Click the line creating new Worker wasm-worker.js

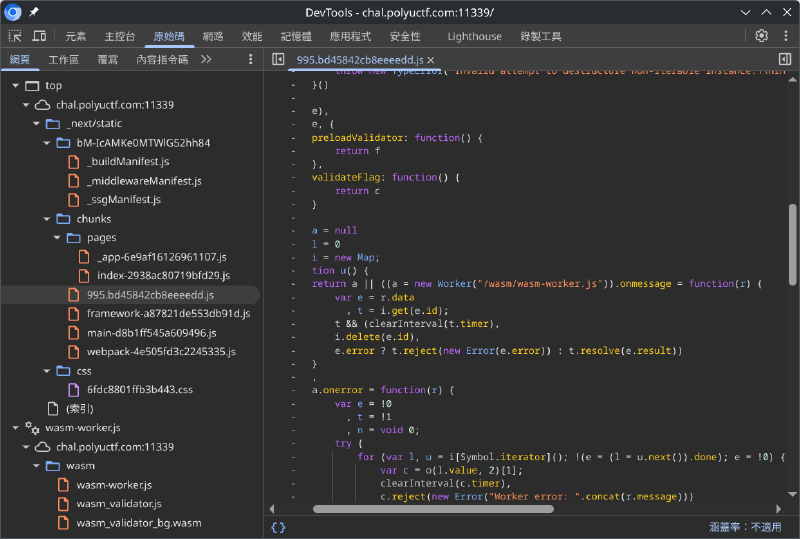(537, 284)
